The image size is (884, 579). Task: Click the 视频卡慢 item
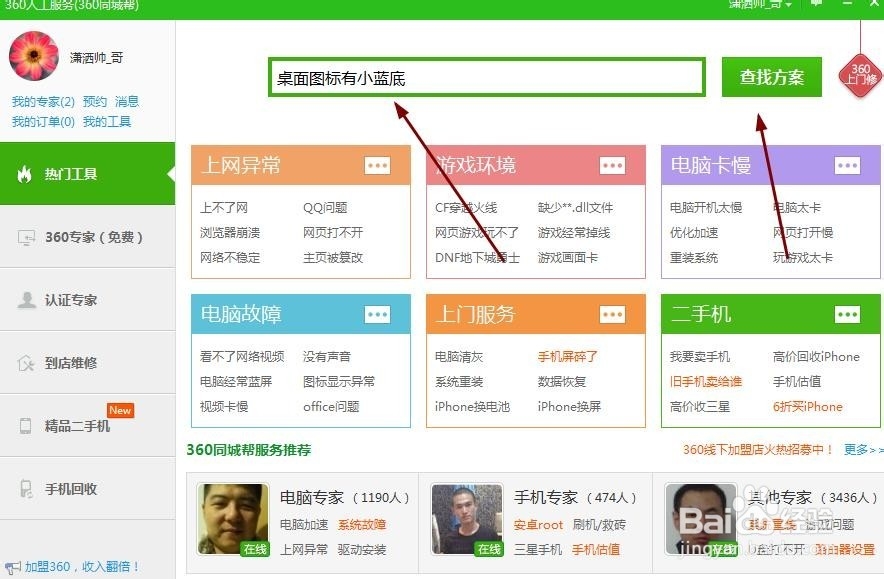point(224,406)
